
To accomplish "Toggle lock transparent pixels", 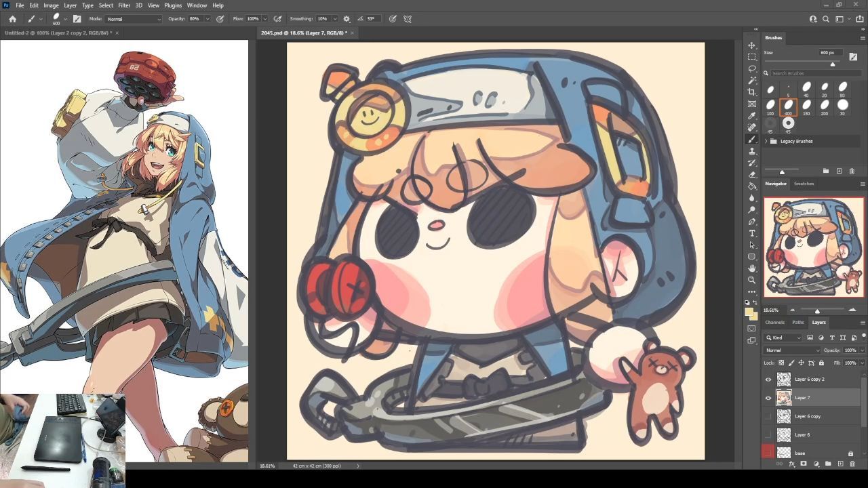I will tap(781, 363).
